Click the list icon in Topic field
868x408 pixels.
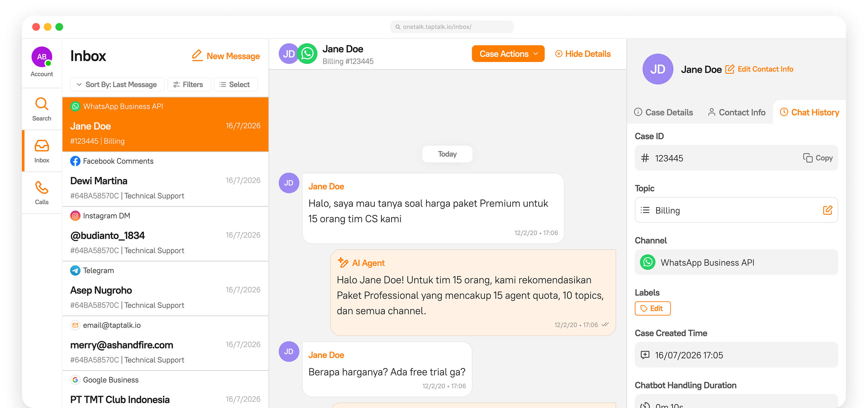[x=645, y=210]
